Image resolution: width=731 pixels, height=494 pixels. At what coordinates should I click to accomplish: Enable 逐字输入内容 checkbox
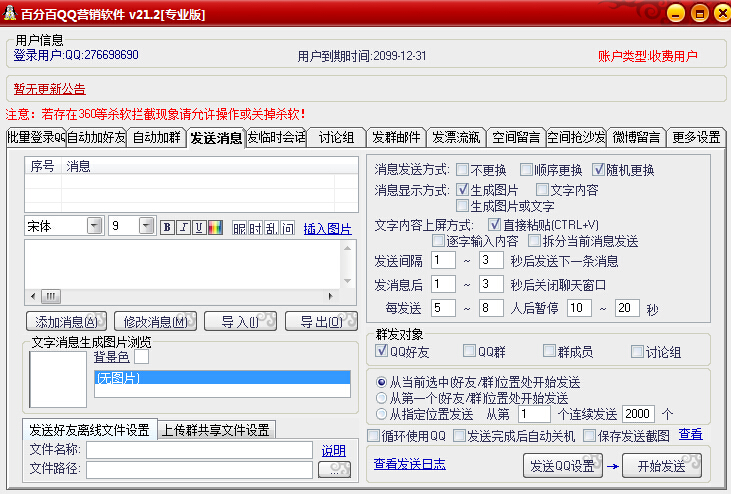click(x=438, y=240)
